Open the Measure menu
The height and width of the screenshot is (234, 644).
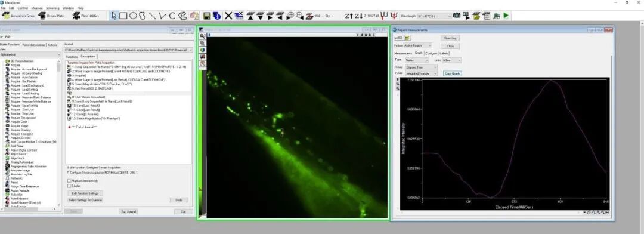37,8
